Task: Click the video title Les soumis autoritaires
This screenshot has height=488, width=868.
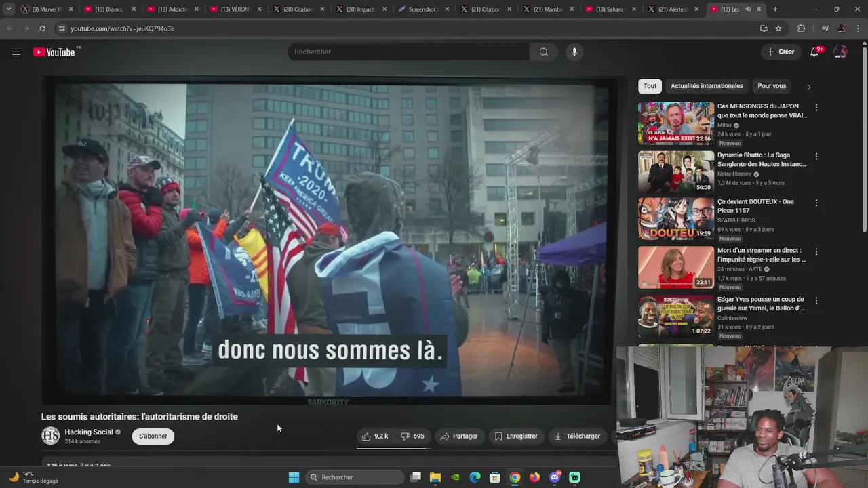Action: coord(140,416)
